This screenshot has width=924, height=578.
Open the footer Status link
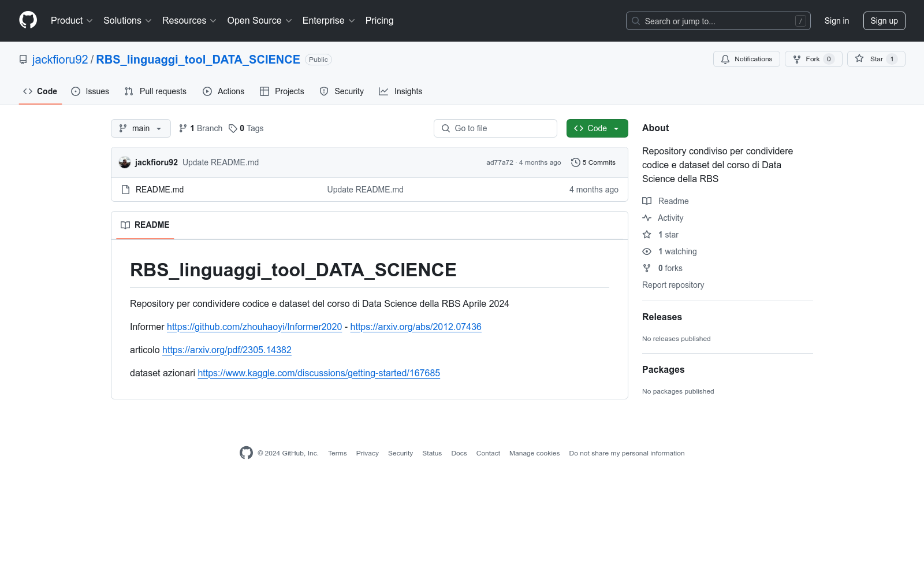432,453
